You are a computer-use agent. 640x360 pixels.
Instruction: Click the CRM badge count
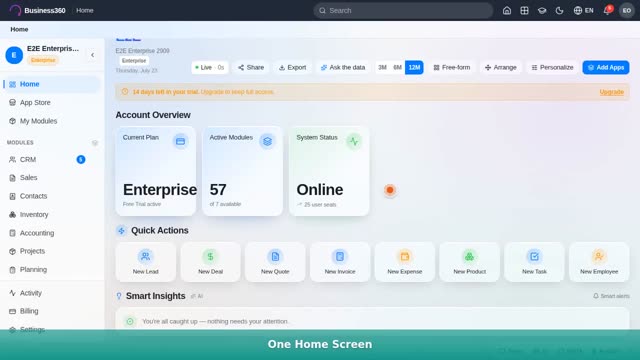[81, 160]
